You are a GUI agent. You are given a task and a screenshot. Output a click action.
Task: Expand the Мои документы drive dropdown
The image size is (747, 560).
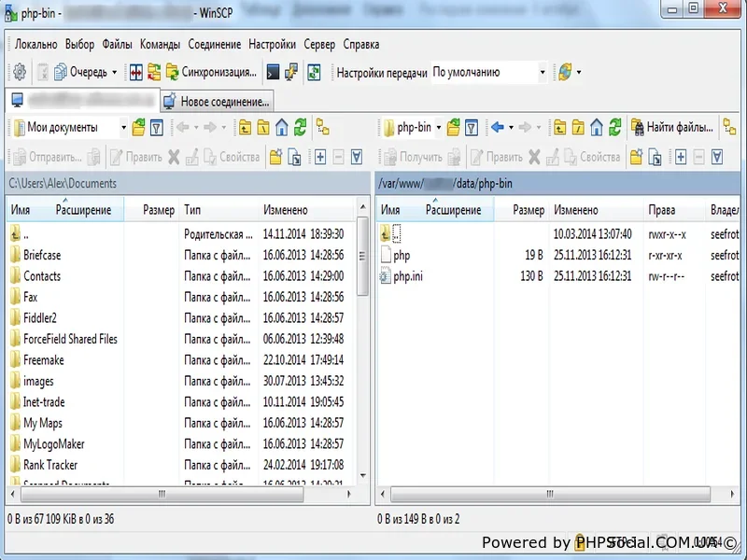pyautogui.click(x=123, y=128)
